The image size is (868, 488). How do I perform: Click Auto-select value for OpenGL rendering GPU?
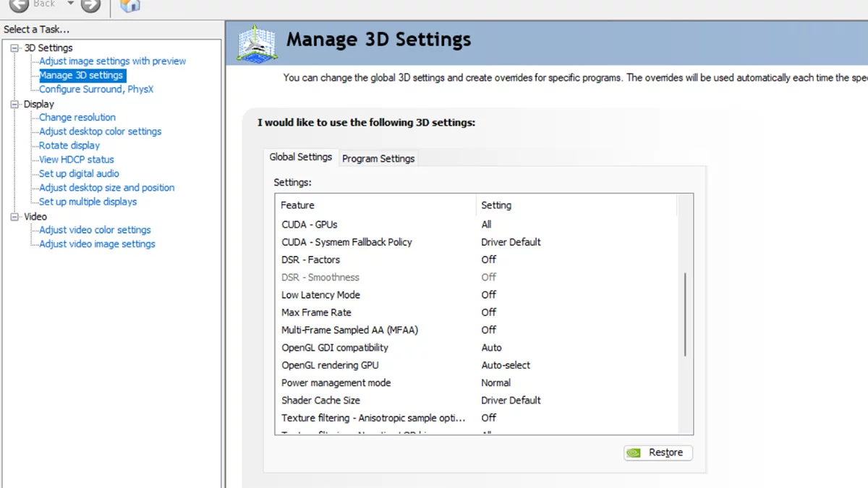[x=506, y=365]
